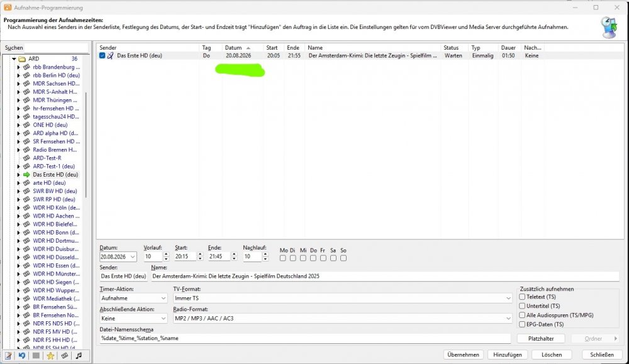
Task: Click the Datei-Namensschema input field
Action: coord(305,338)
